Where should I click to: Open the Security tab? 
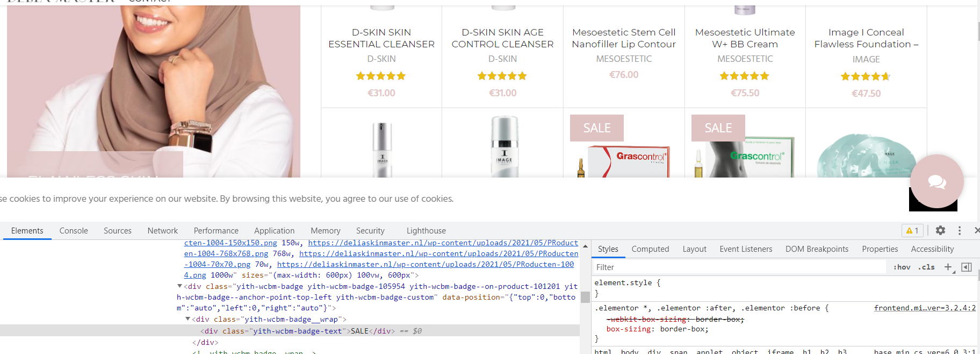tap(370, 230)
